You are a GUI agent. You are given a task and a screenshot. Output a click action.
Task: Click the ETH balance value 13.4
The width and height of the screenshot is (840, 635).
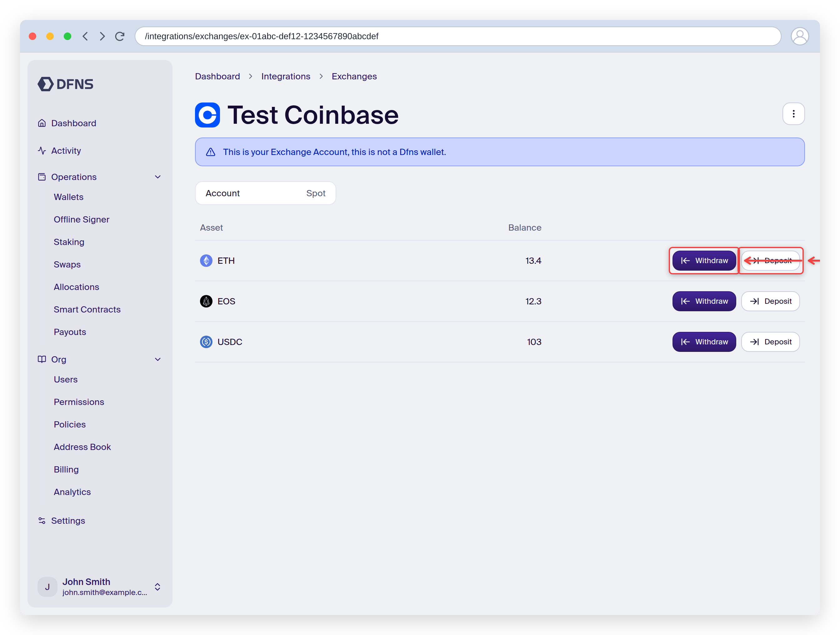point(533,261)
